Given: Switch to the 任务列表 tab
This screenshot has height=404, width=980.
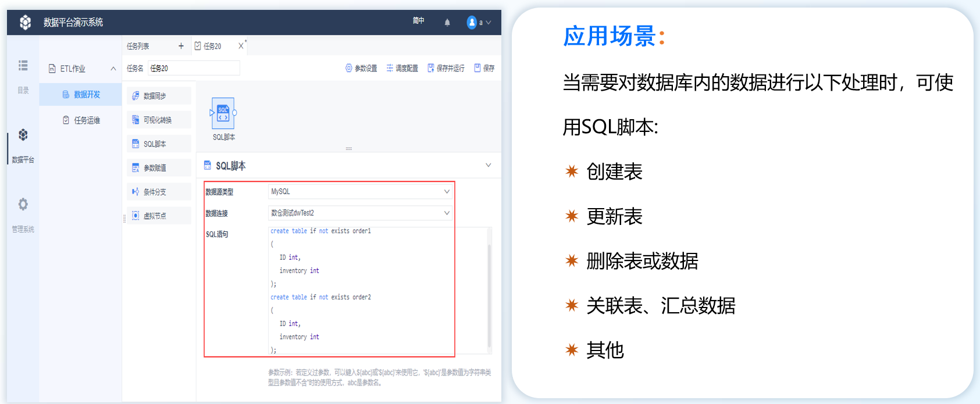Looking at the screenshot, I should (138, 46).
